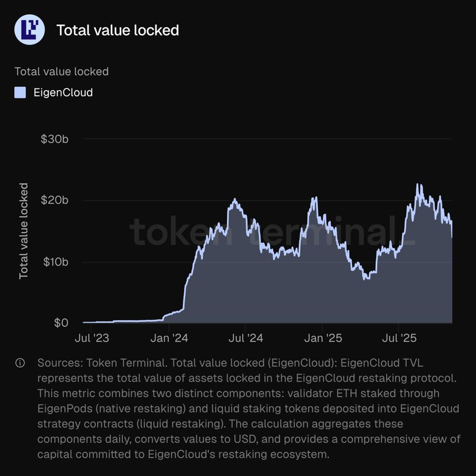The height and width of the screenshot is (476, 476).
Task: Click the Jan '25 x-axis tick
Action: click(x=323, y=338)
